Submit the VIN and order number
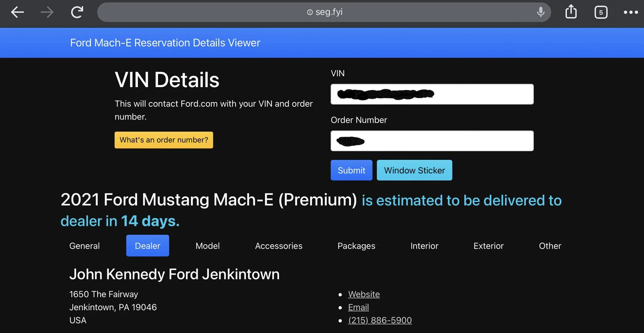 (x=351, y=170)
